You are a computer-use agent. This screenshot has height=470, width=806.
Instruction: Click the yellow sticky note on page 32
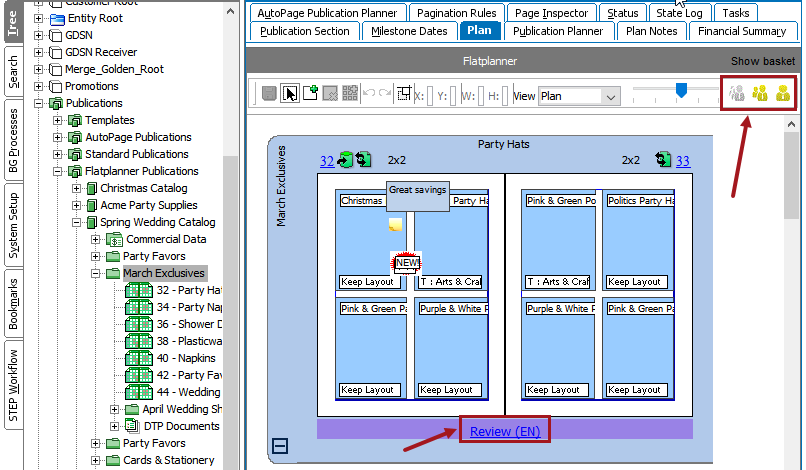point(396,225)
